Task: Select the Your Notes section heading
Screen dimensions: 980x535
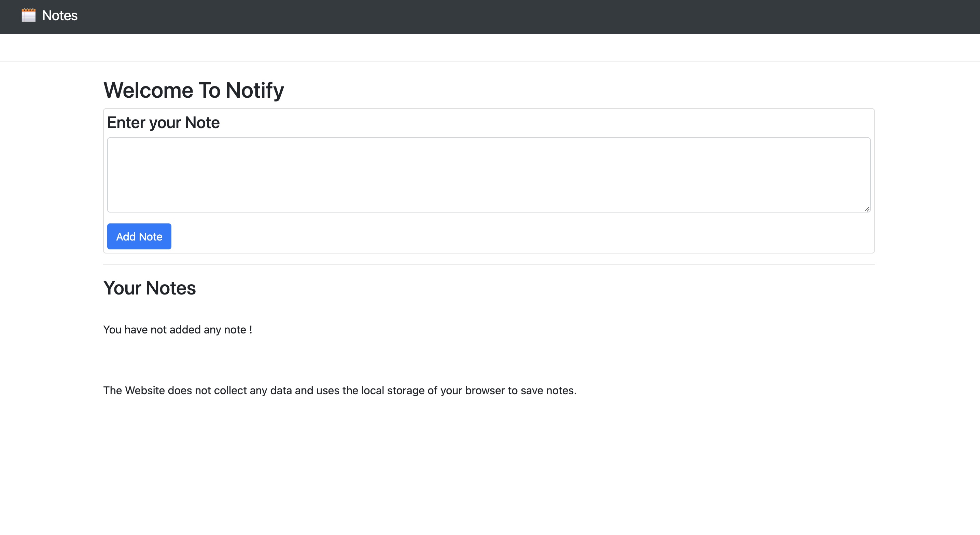Action: tap(150, 288)
